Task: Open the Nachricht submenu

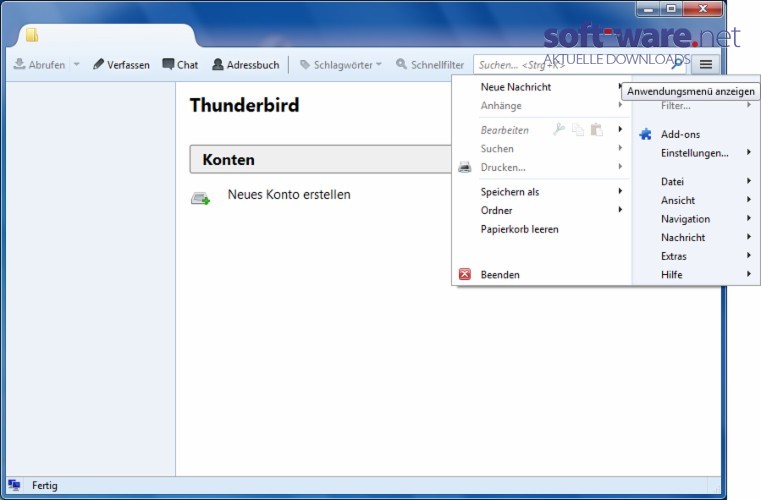Action: coord(695,237)
